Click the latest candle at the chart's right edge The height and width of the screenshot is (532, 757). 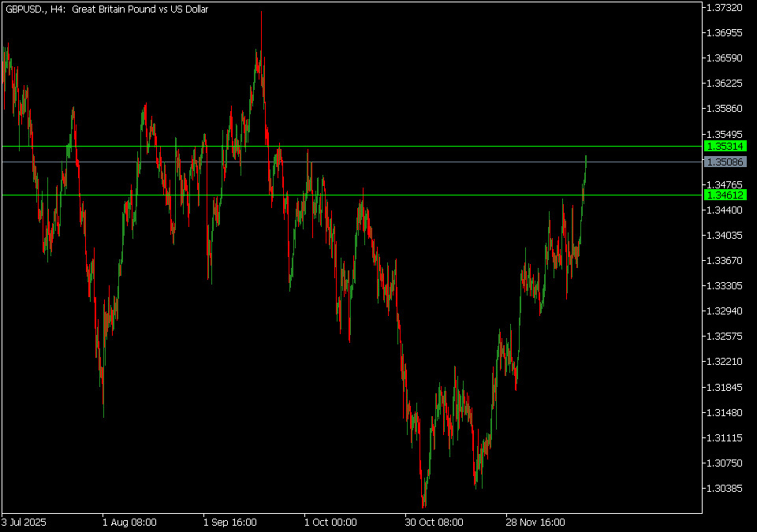point(585,169)
